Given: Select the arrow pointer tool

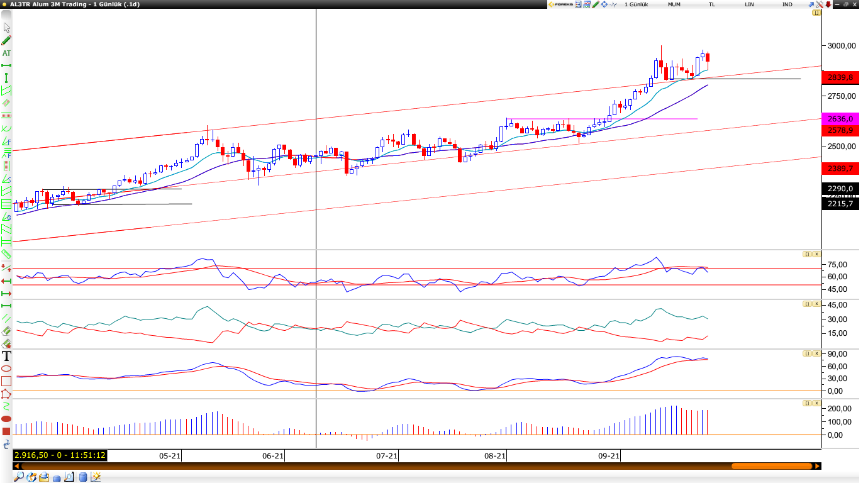Looking at the screenshot, I should pyautogui.click(x=7, y=28).
